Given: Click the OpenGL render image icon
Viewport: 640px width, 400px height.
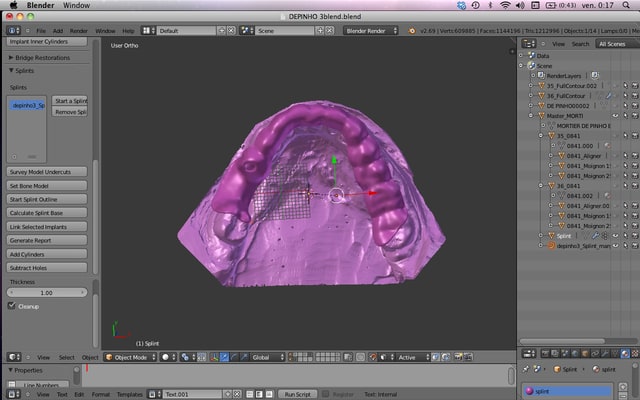Looking at the screenshot, I should tap(459, 357).
